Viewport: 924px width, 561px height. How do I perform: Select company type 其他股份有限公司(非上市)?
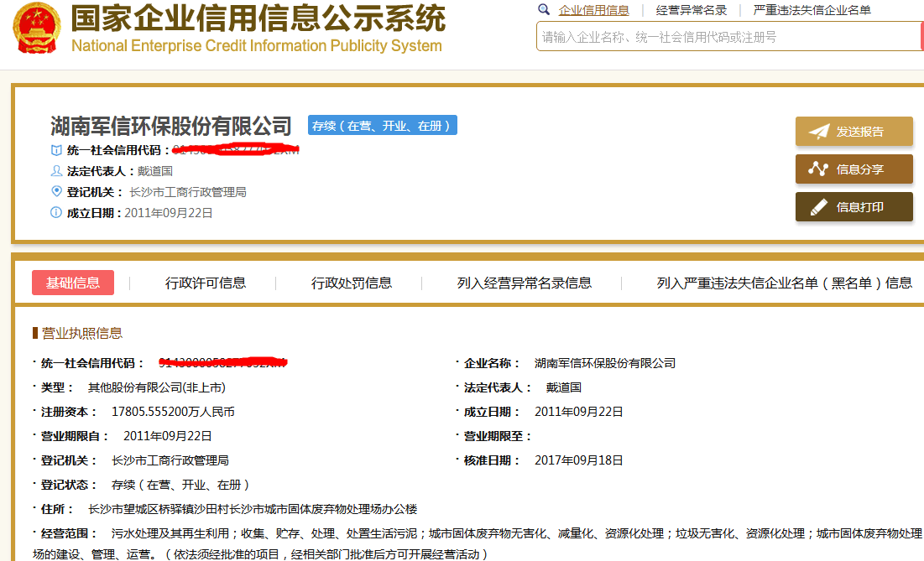(x=157, y=387)
